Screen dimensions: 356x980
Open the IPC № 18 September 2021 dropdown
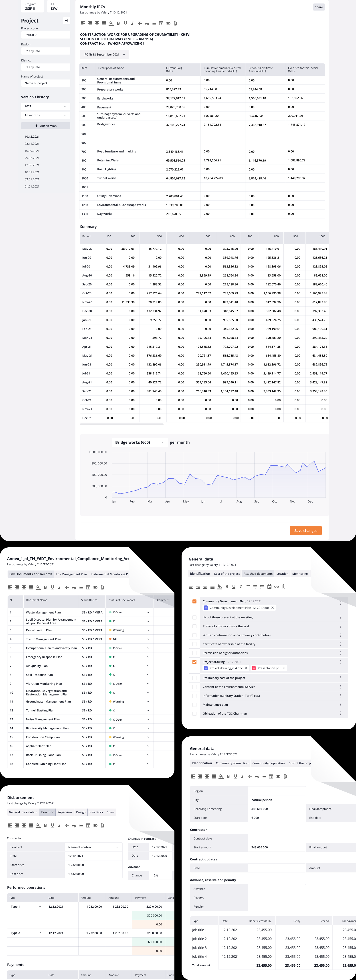tap(105, 54)
